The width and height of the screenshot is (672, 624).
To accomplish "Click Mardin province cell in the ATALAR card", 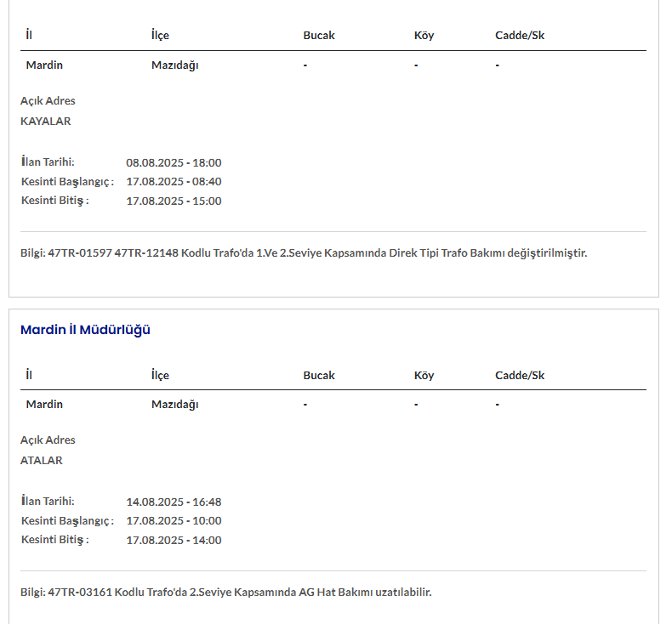I will [x=44, y=404].
